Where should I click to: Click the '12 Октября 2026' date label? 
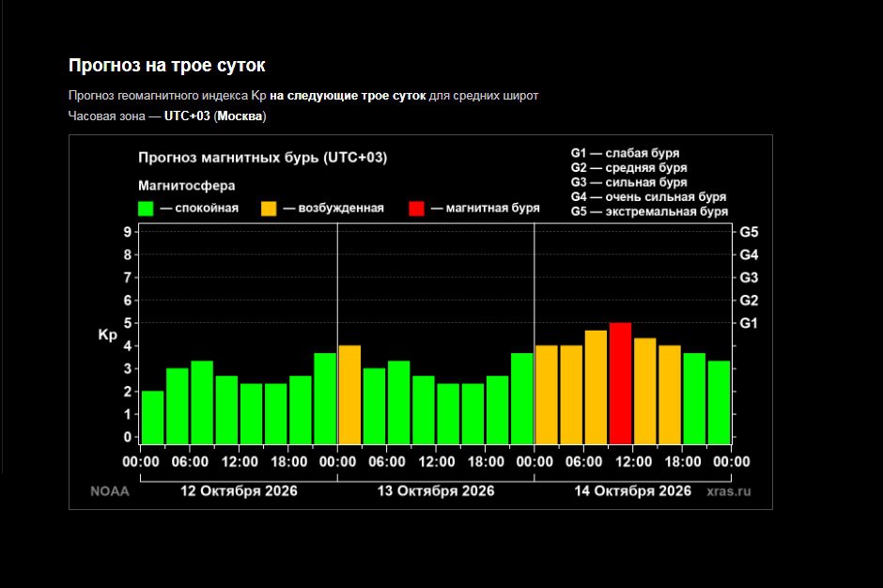[x=239, y=491]
